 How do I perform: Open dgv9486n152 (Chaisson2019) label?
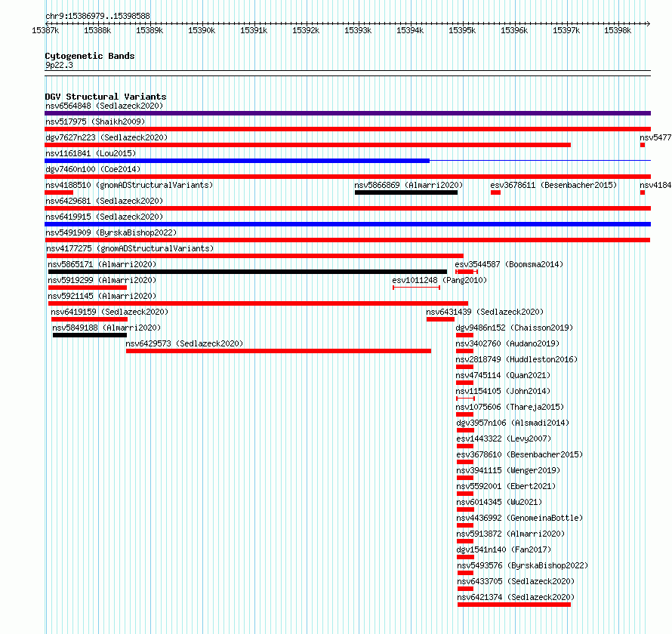pos(514,328)
